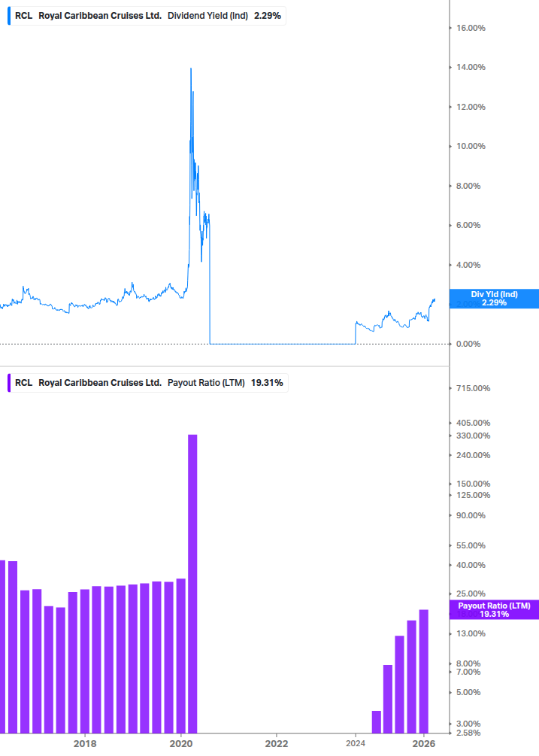Click the 2026 label on the time axis
539x756 pixels.
coord(424,744)
